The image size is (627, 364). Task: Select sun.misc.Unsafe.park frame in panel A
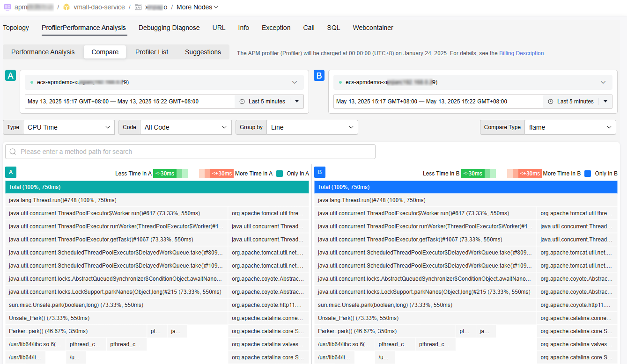[x=116, y=305]
